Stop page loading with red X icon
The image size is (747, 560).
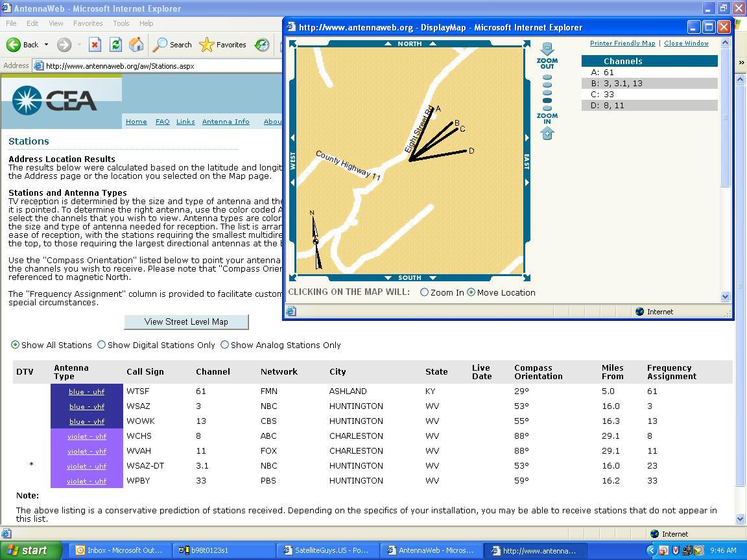click(x=95, y=45)
